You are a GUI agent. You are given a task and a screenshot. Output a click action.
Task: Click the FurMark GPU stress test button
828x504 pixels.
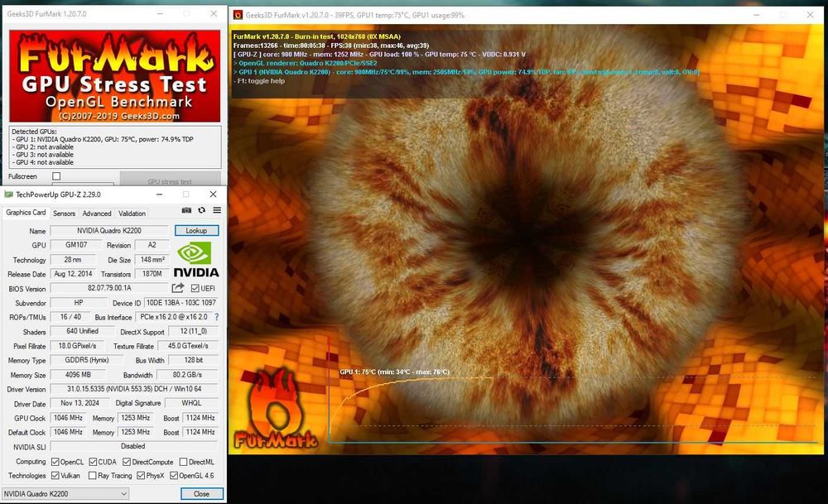click(x=170, y=179)
